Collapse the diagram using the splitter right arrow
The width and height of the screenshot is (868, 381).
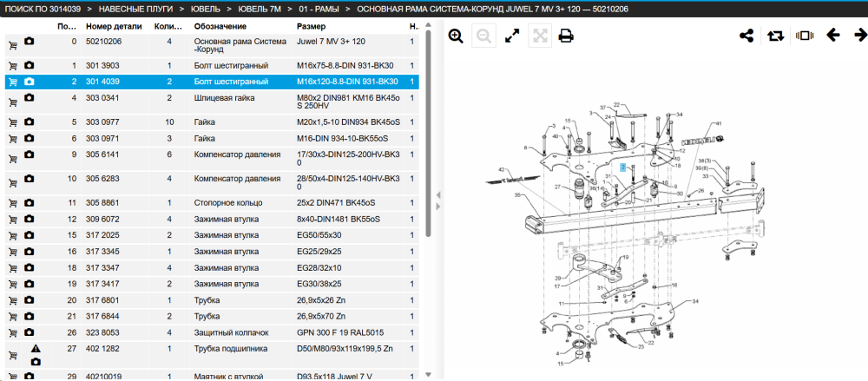click(438, 207)
